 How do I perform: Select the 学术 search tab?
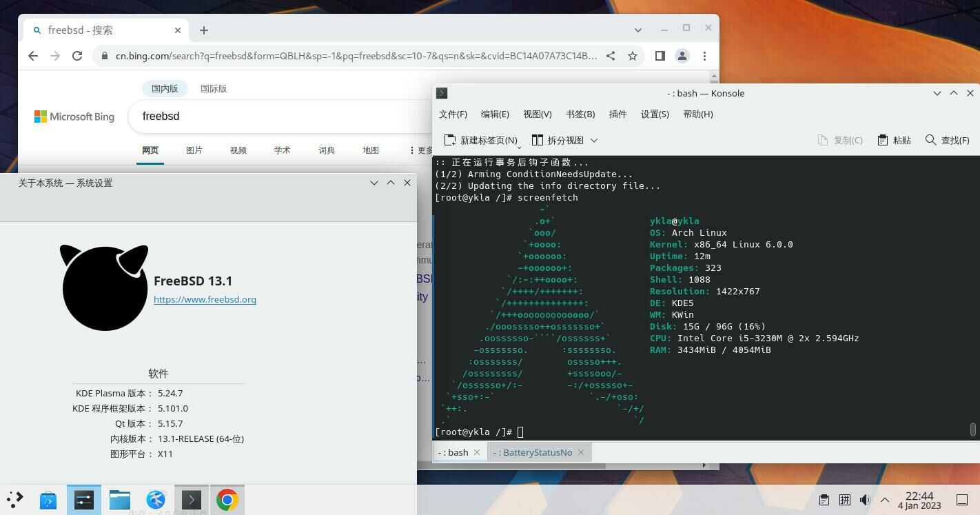(283, 150)
